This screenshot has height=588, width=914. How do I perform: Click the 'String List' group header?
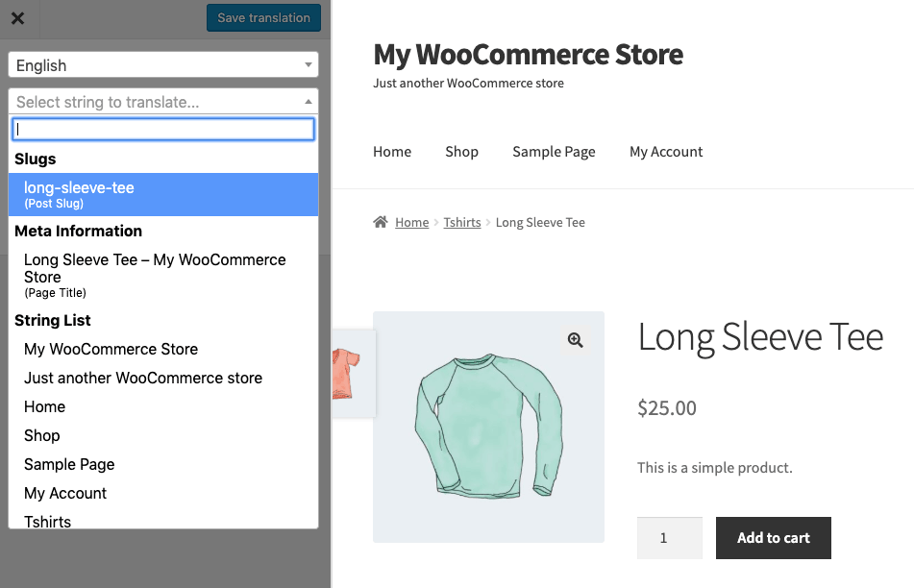53,320
